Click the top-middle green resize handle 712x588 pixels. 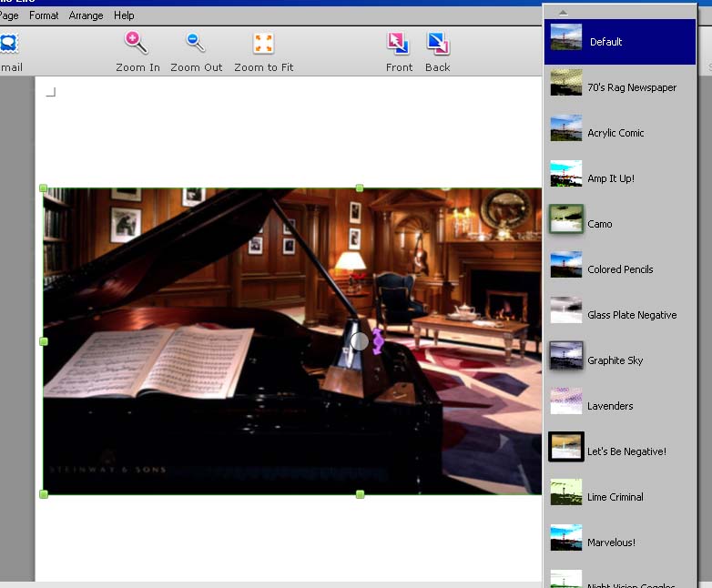pyautogui.click(x=360, y=188)
